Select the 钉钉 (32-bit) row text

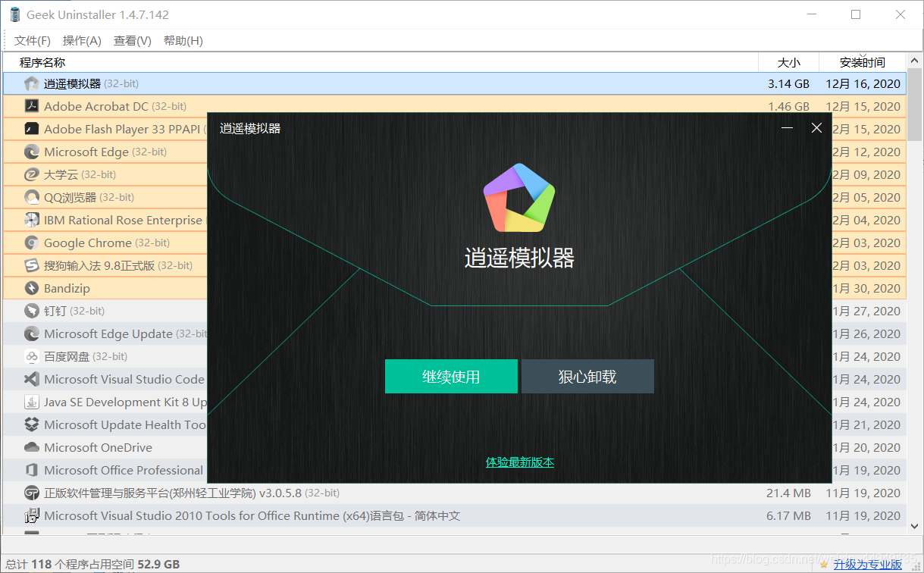(x=74, y=311)
